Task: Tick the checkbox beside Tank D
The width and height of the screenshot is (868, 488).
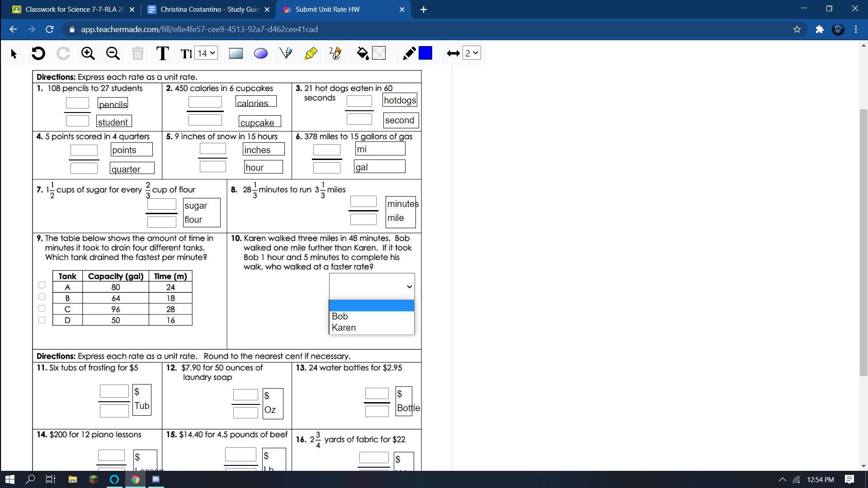Action: tap(42, 320)
